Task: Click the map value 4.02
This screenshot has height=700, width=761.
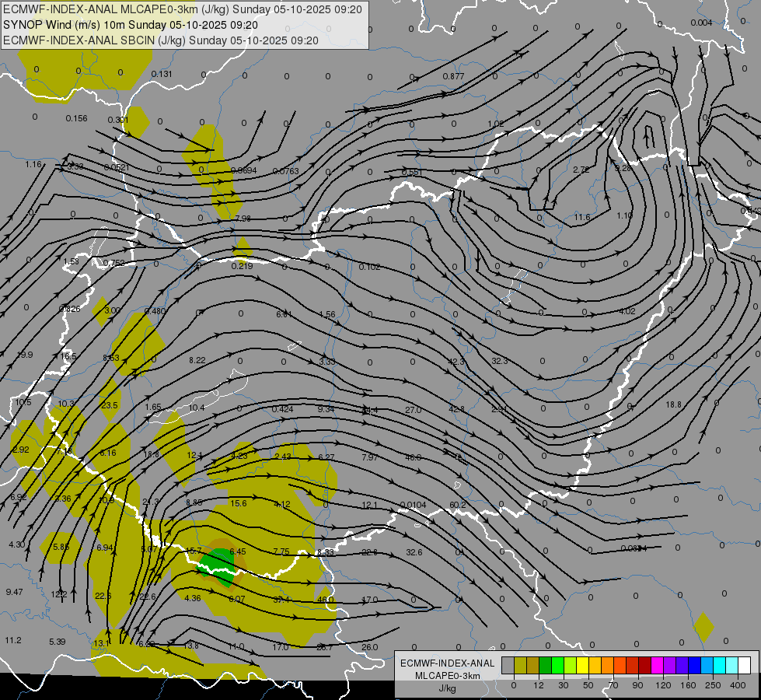Action: 627,311
